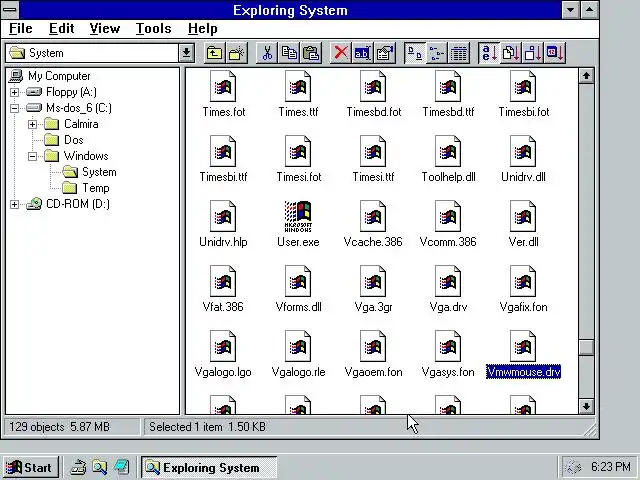Sort files by type
The height and width of the screenshot is (480, 640).
click(511, 53)
